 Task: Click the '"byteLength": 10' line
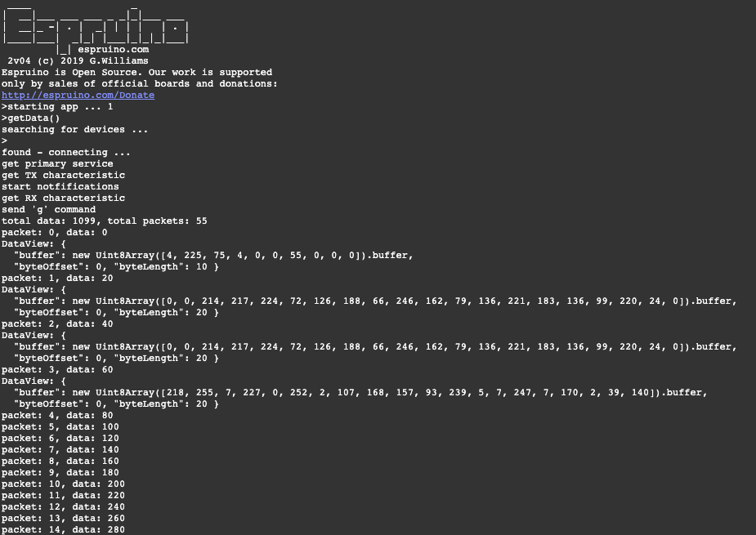(x=116, y=267)
